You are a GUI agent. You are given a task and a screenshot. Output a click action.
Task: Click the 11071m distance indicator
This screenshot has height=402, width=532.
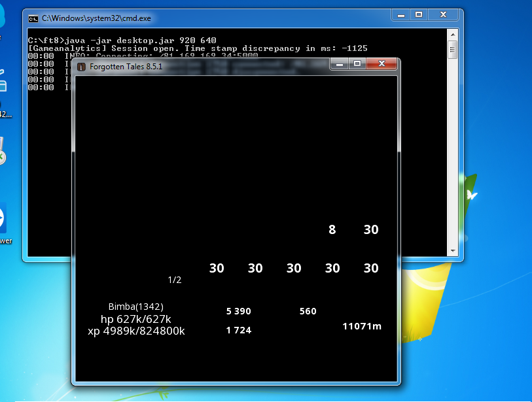click(362, 326)
